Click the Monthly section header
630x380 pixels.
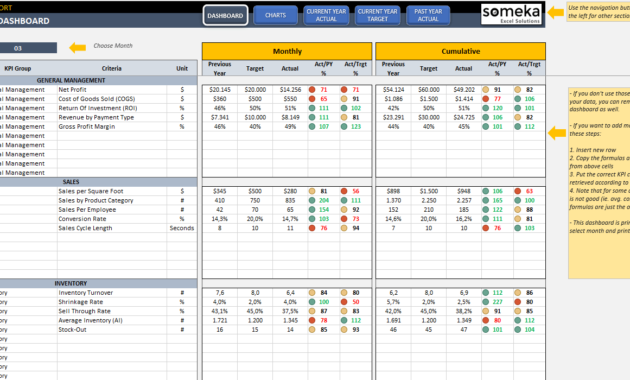point(287,51)
